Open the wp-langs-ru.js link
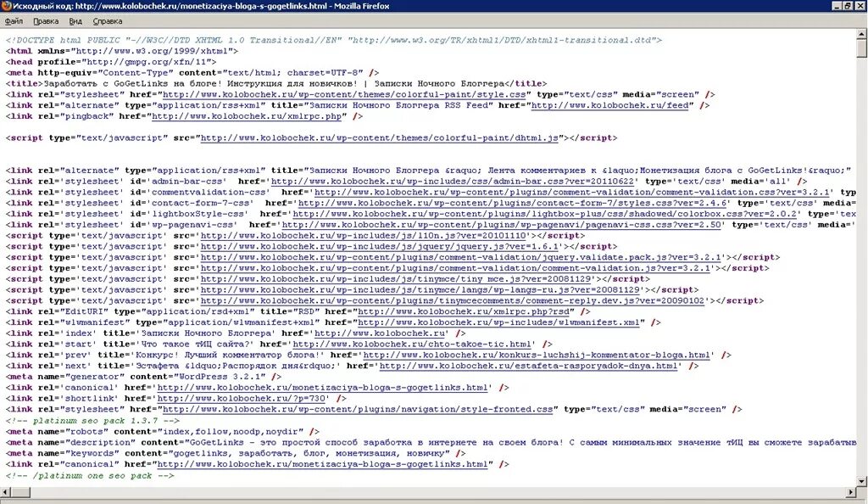The width and height of the screenshot is (868, 504). coord(420,289)
